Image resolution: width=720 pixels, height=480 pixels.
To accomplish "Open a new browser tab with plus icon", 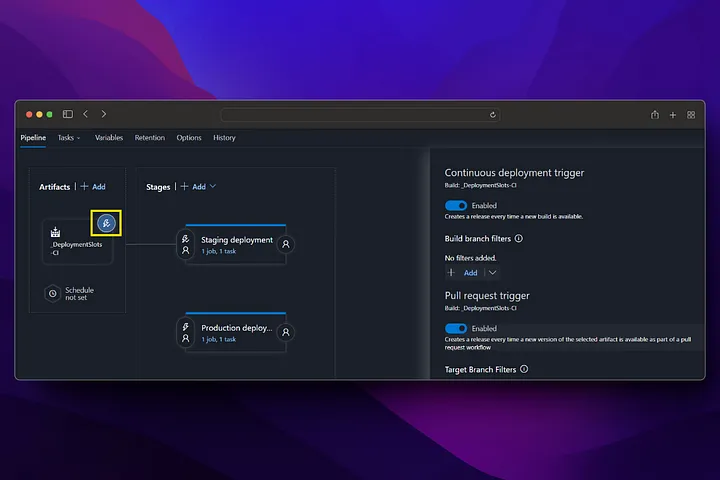I will [673, 115].
